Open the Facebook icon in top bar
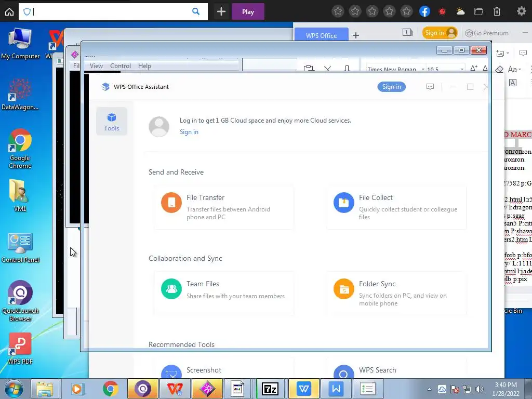 (x=424, y=11)
